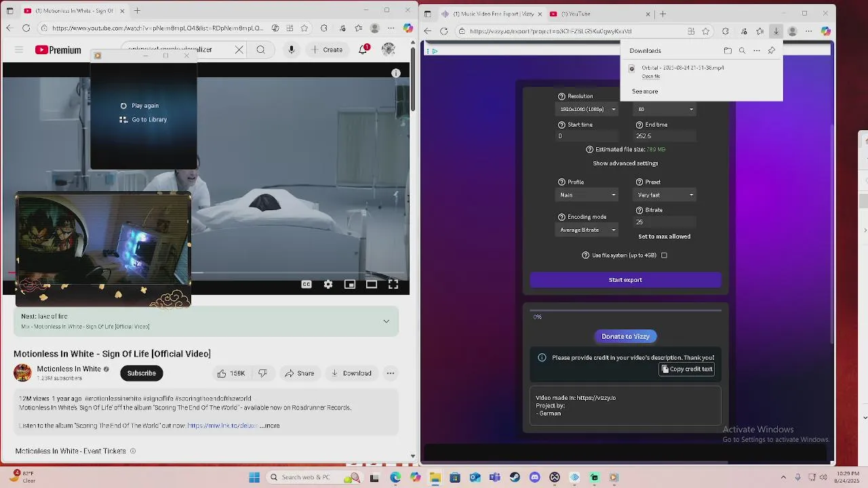This screenshot has width=868, height=488.
Task: Toggle theater mode on the player
Action: point(372,285)
